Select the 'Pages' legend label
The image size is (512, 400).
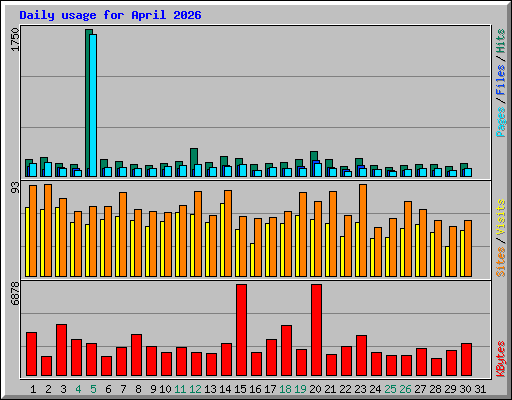500,122
